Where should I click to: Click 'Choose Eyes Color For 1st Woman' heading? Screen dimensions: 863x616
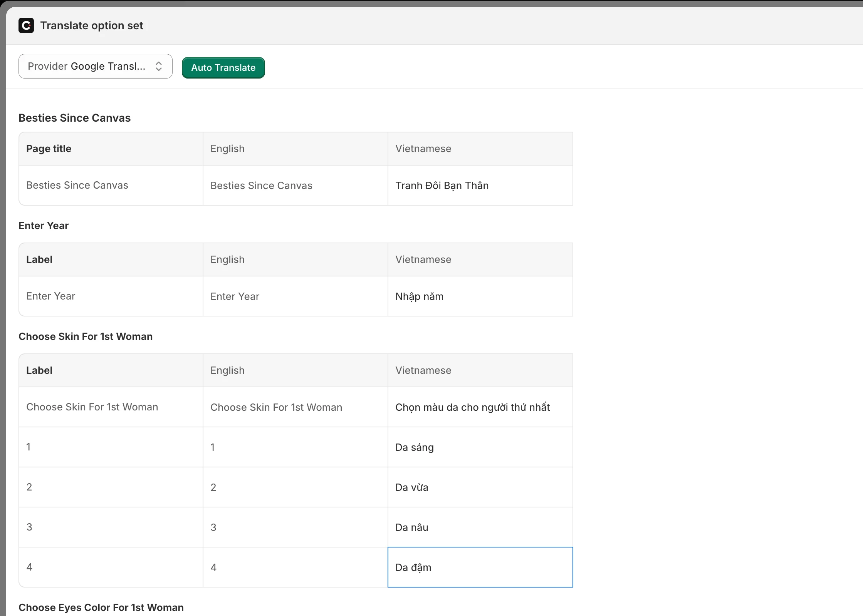[x=101, y=608]
